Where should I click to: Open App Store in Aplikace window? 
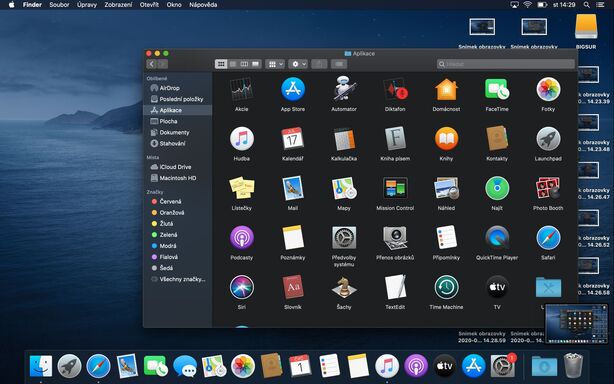point(293,90)
